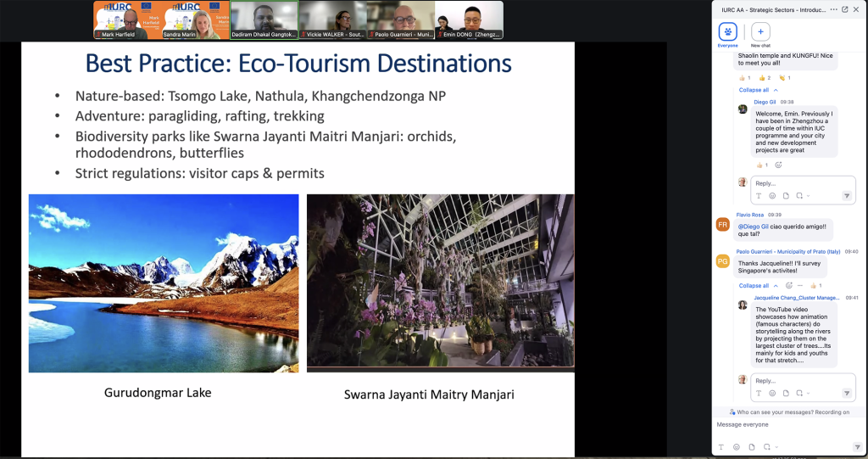868x459 pixels.
Task: Select Dediram Dhakal's video thumbnail
Action: (x=263, y=20)
